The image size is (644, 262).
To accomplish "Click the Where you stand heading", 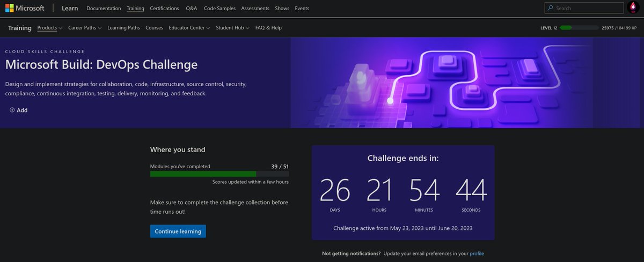I will [178, 150].
